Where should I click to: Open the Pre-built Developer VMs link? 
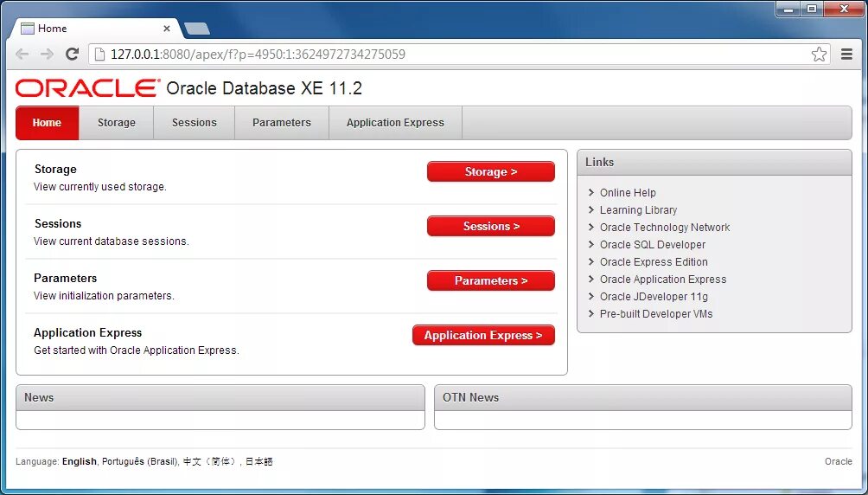[656, 314]
